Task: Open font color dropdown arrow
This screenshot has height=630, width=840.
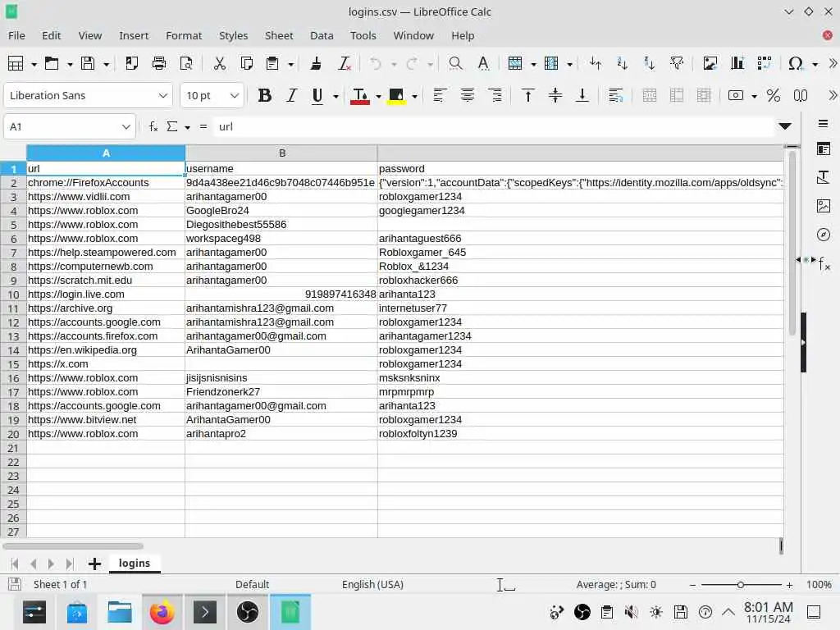Action: (x=378, y=97)
